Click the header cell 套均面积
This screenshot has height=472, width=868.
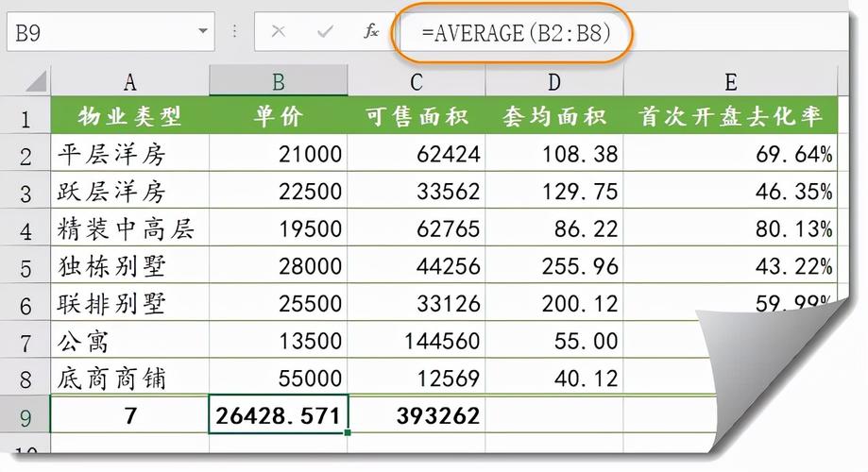[x=554, y=116]
